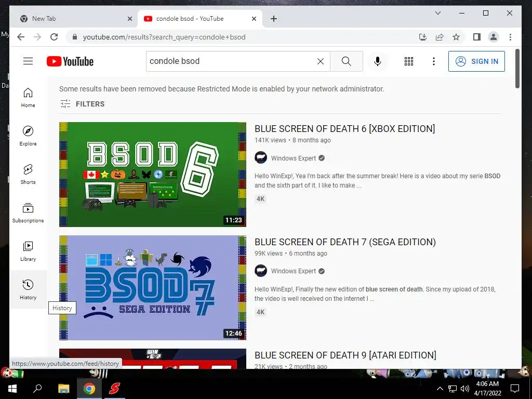
Task: Bookmark this page with the star icon
Action: click(456, 37)
